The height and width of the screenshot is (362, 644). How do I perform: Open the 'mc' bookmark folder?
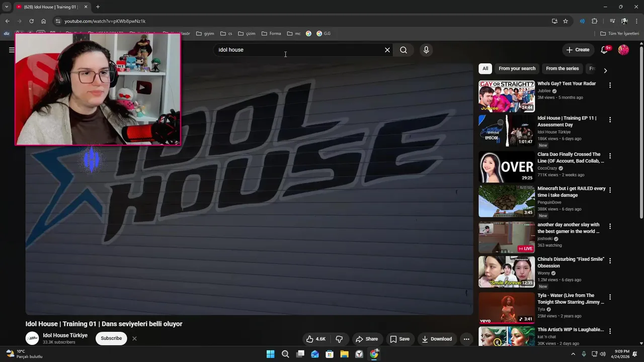click(294, 34)
